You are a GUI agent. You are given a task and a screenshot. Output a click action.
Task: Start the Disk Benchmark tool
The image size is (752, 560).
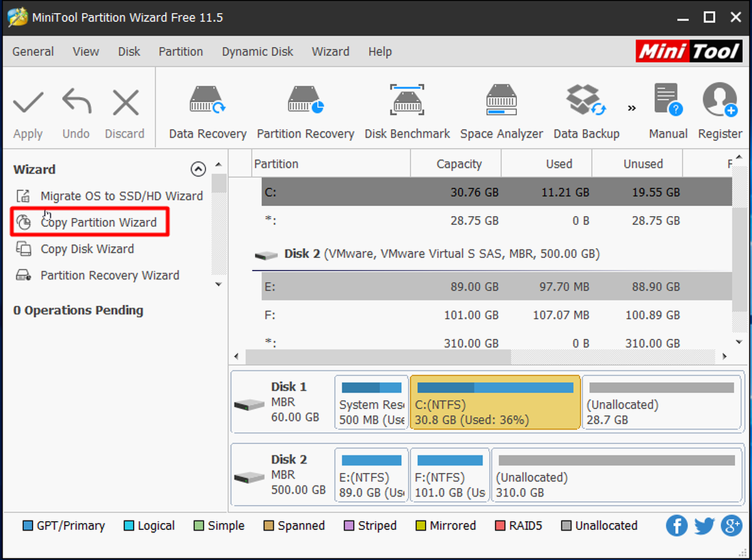coord(407,99)
